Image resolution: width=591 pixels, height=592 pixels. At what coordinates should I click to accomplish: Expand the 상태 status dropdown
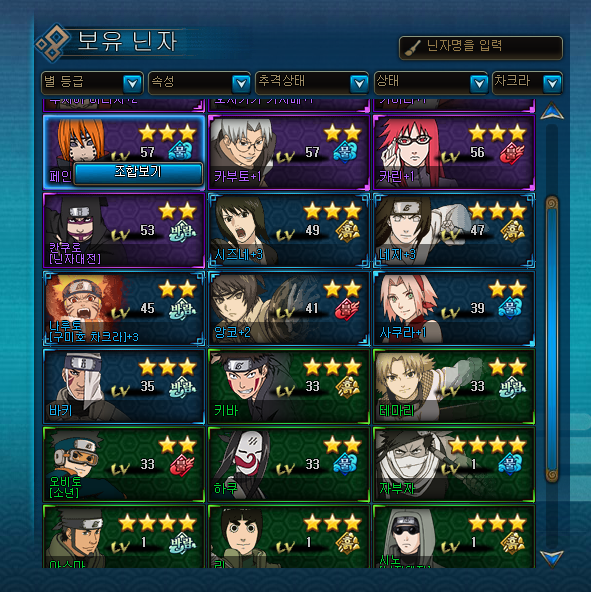(431, 83)
